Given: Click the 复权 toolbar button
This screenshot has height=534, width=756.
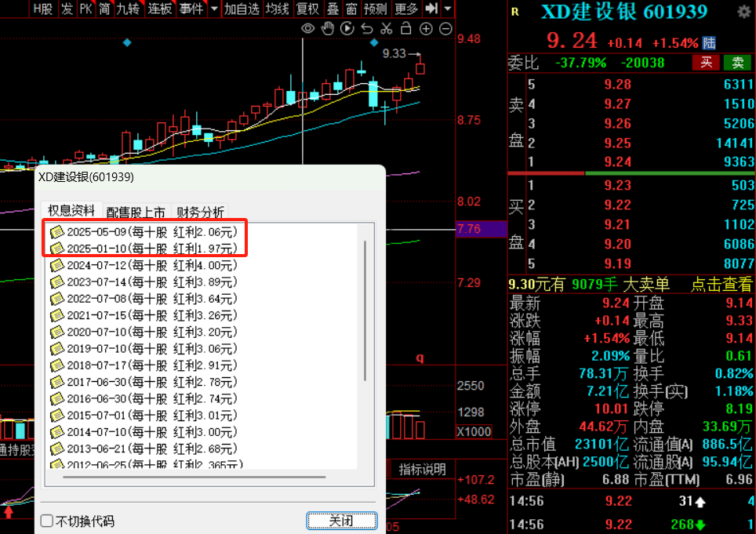Looking at the screenshot, I should tap(307, 8).
